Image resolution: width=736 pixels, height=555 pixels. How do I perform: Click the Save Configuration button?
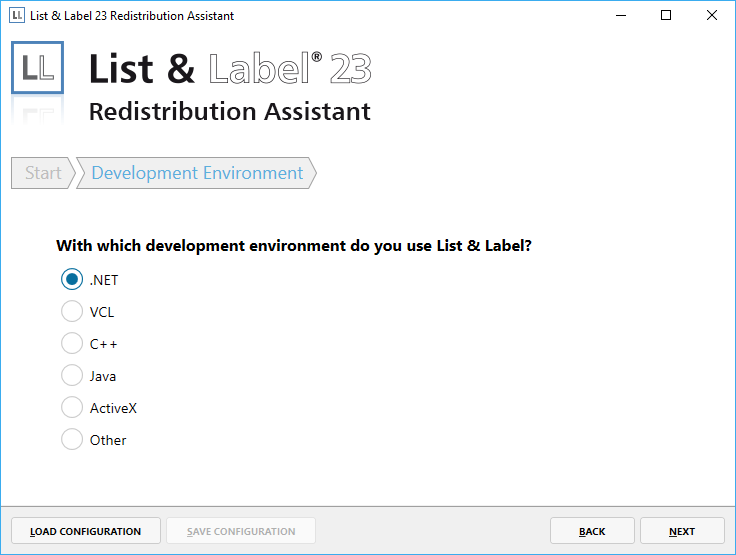click(x=241, y=531)
